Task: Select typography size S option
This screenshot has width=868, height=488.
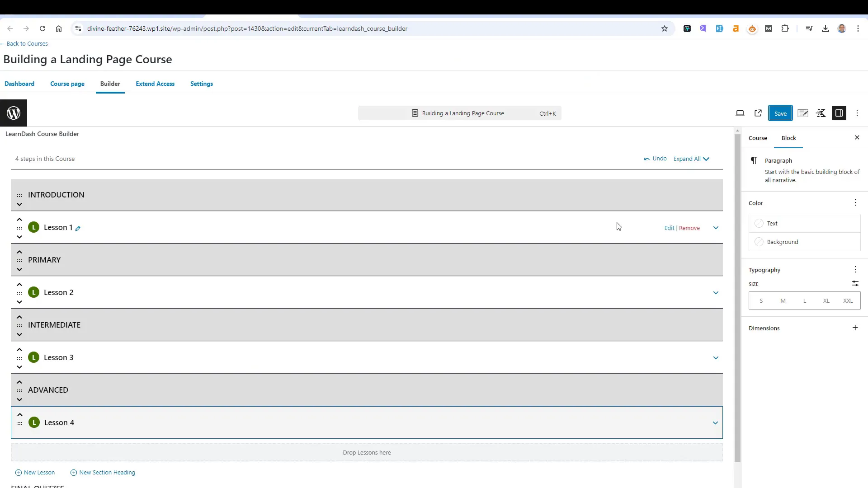Action: [761, 300]
